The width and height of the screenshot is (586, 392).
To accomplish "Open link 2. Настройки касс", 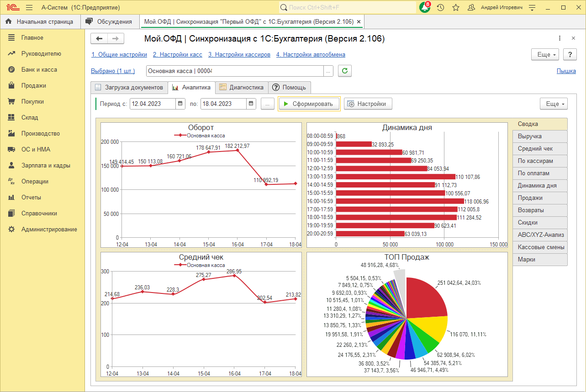I will point(178,54).
